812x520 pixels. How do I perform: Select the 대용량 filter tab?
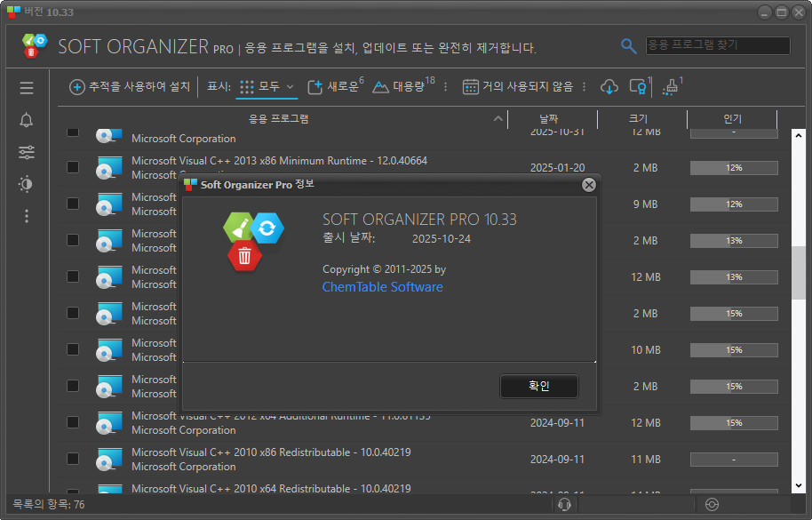coord(403,86)
